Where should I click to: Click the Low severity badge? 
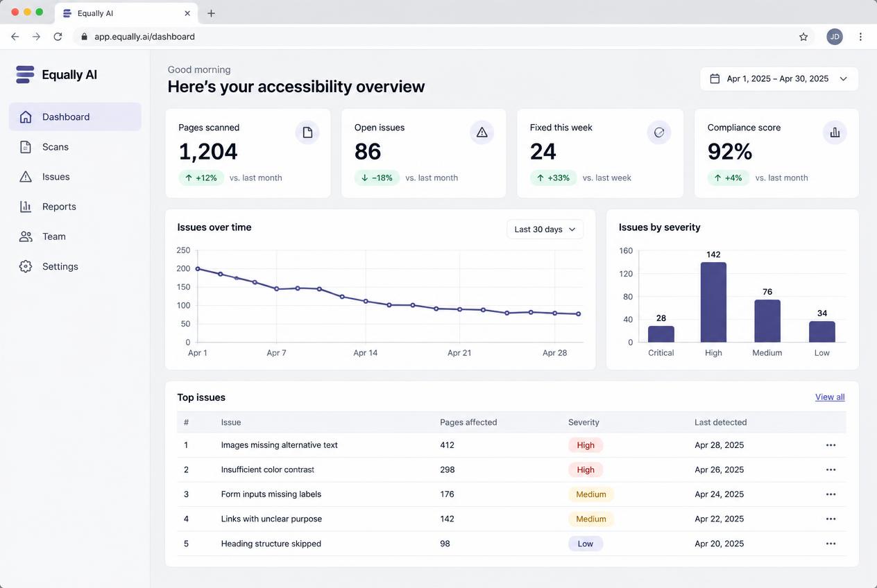coord(586,544)
